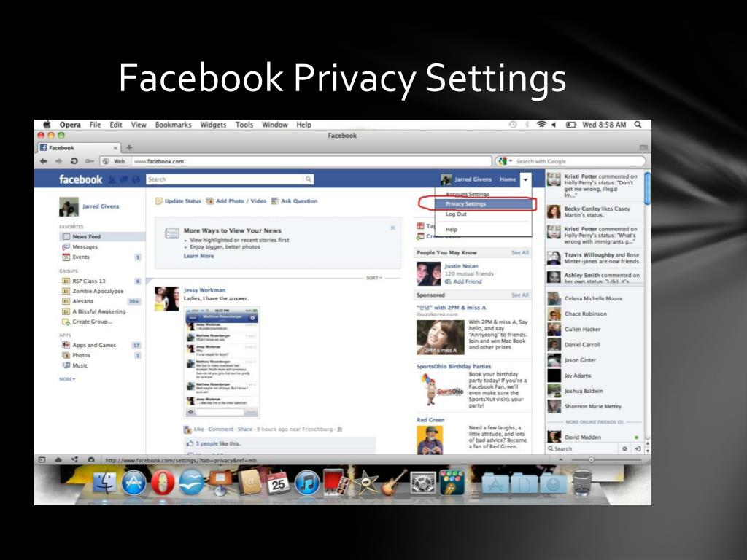Click the chat Search field
The height and width of the screenshot is (560, 747).
tap(582, 448)
